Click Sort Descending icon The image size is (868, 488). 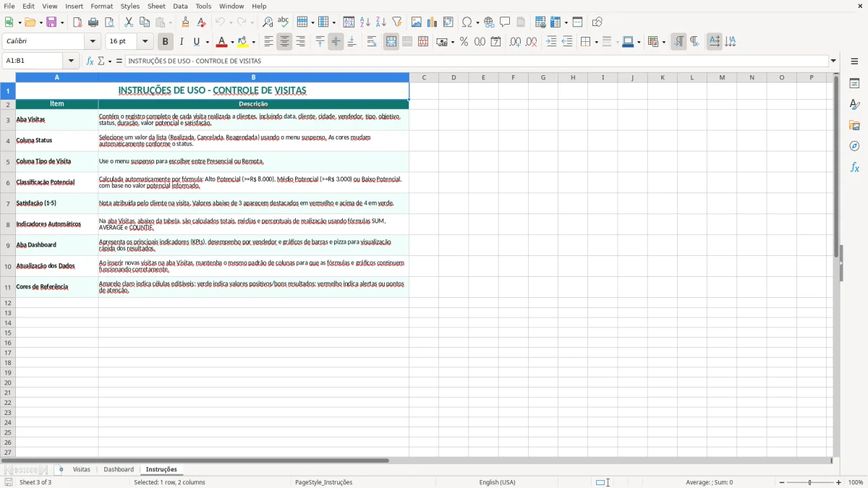(x=381, y=22)
